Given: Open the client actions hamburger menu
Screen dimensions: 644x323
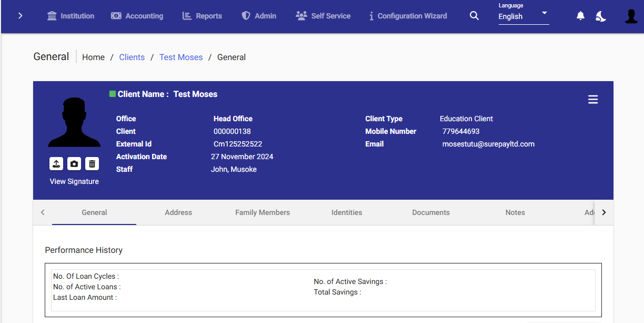Looking at the screenshot, I should 593,100.
